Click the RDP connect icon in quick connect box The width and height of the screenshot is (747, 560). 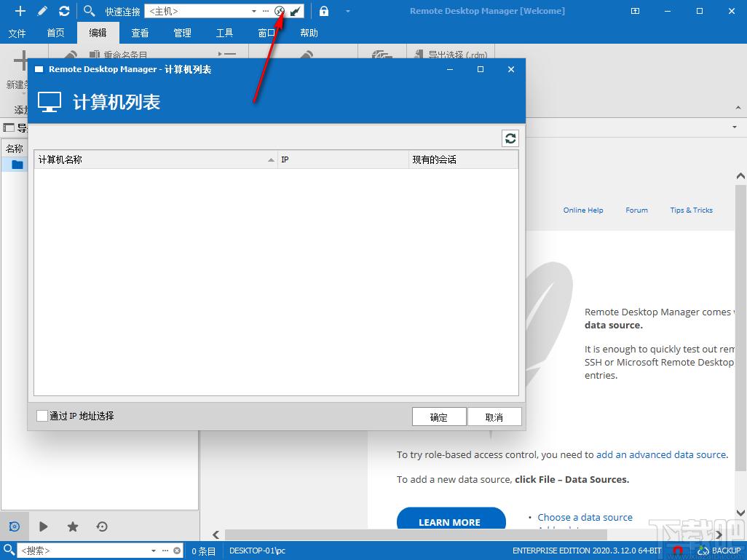click(280, 11)
